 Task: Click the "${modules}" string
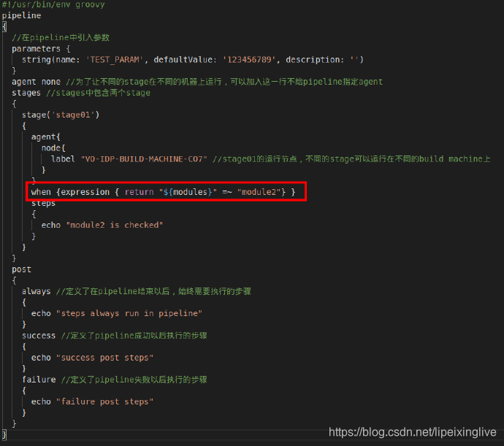188,192
